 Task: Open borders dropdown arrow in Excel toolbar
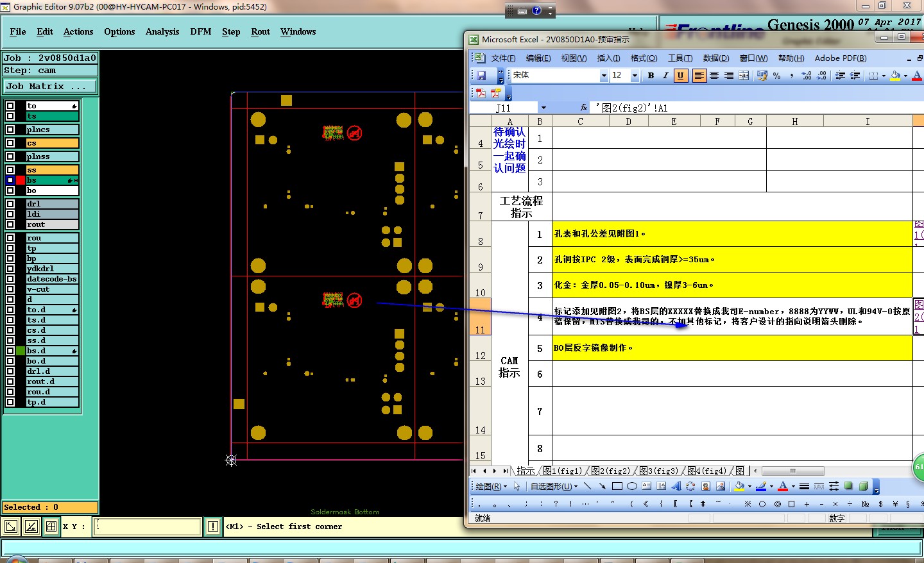pos(884,76)
